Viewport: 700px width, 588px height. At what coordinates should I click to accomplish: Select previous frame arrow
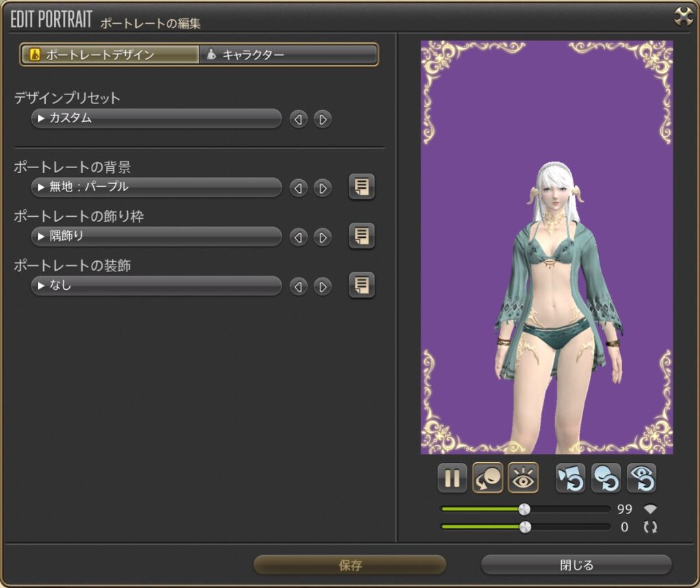coord(299,237)
